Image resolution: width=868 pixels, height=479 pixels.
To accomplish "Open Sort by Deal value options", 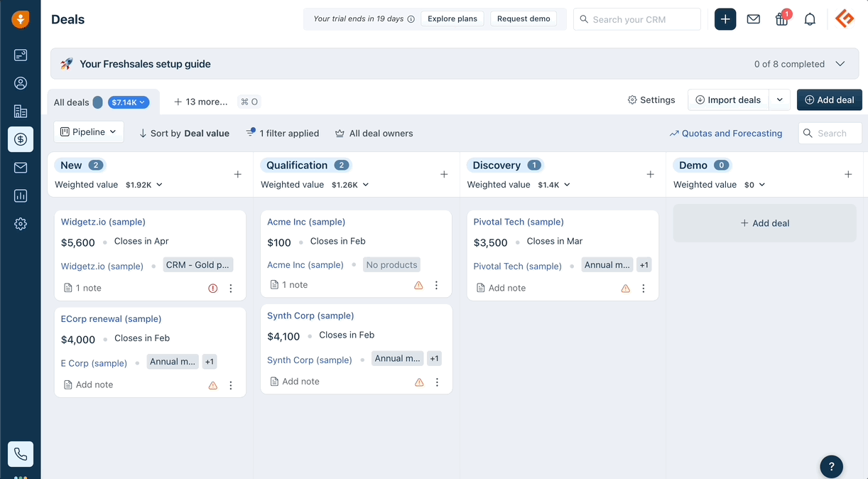I will pos(184,134).
